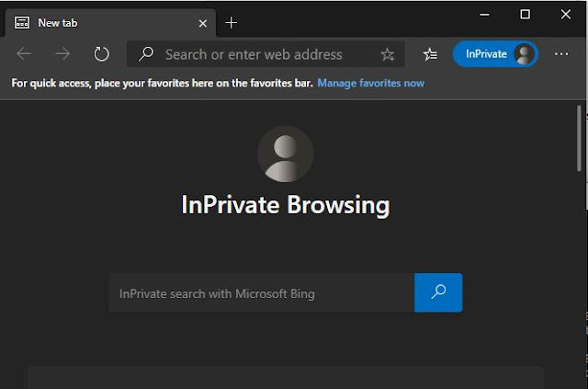Maximize the browser window
Image resolution: width=588 pixels, height=389 pixels.
point(525,15)
